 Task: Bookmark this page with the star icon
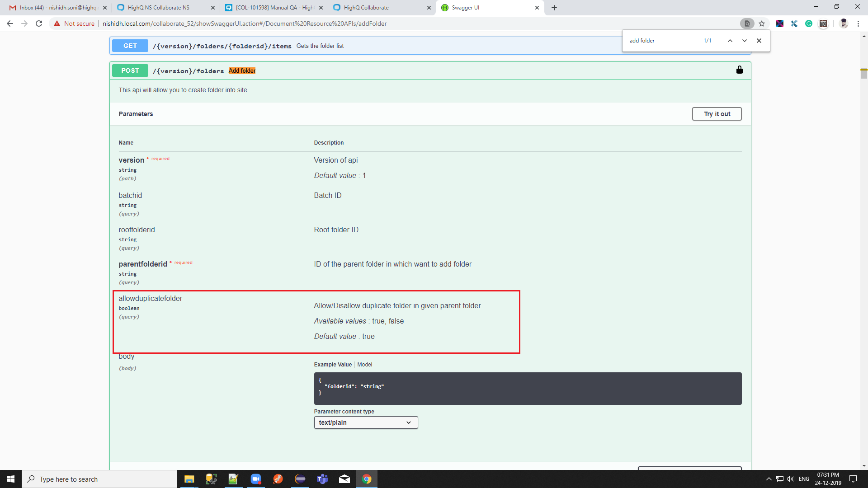(762, 23)
